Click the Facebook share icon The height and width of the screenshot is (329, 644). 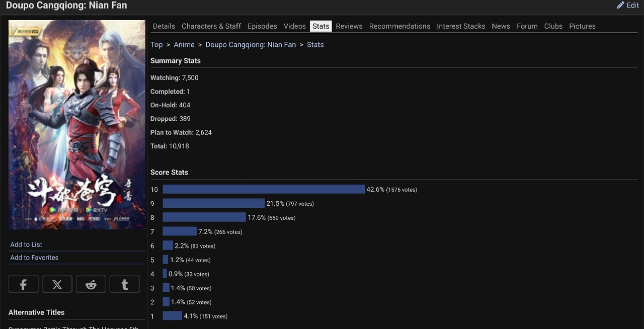pyautogui.click(x=23, y=284)
